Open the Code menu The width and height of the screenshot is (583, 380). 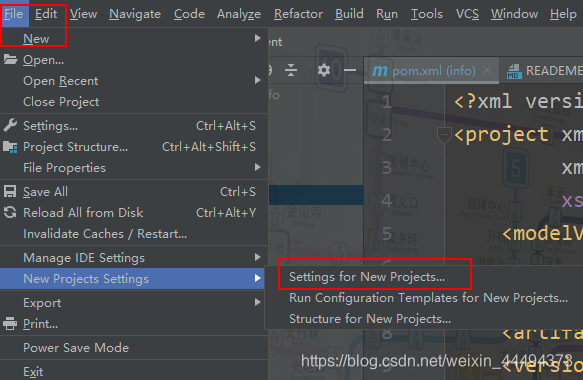(x=189, y=14)
